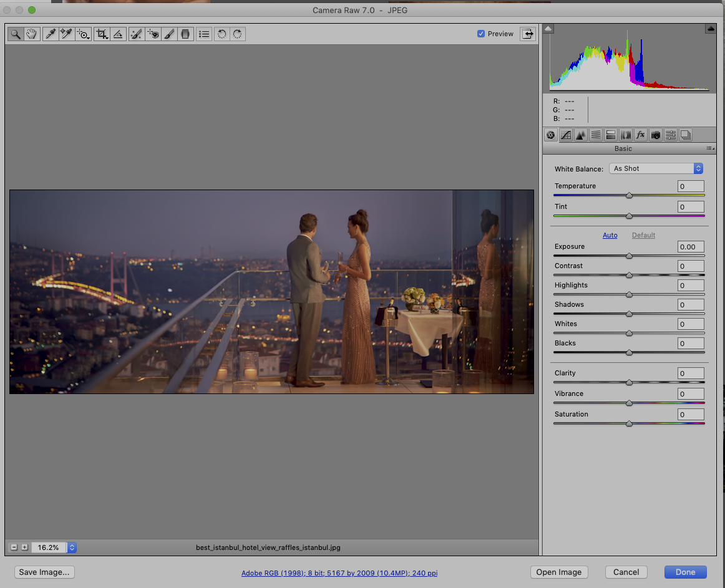The width and height of the screenshot is (725, 588).
Task: Uncheck the Preview checkbox
Action: 481,34
